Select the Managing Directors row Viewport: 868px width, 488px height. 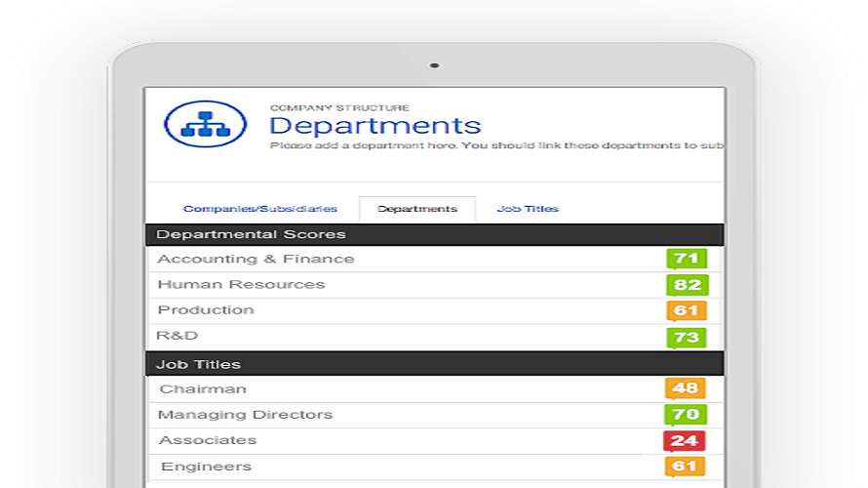(435, 415)
